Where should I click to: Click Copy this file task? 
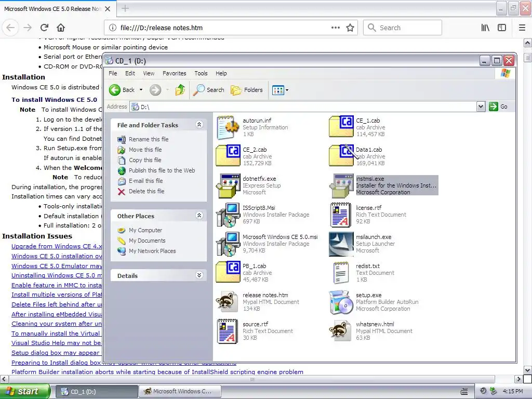click(x=145, y=160)
